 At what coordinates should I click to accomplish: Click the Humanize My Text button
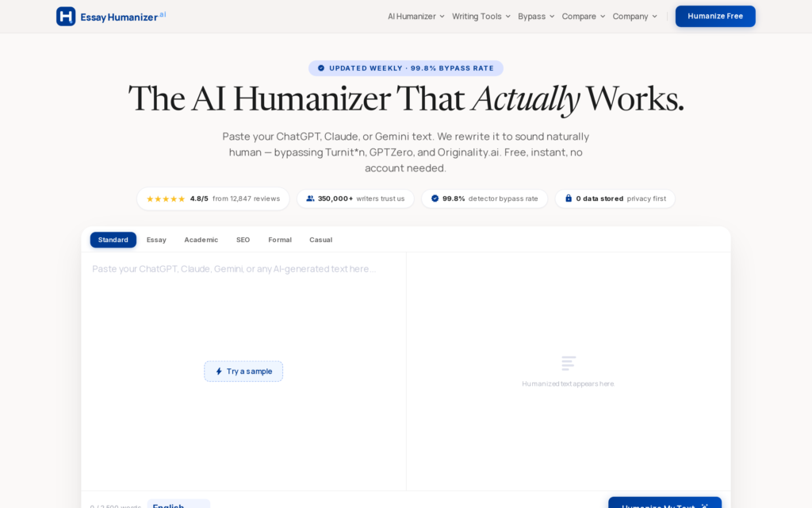665,504
